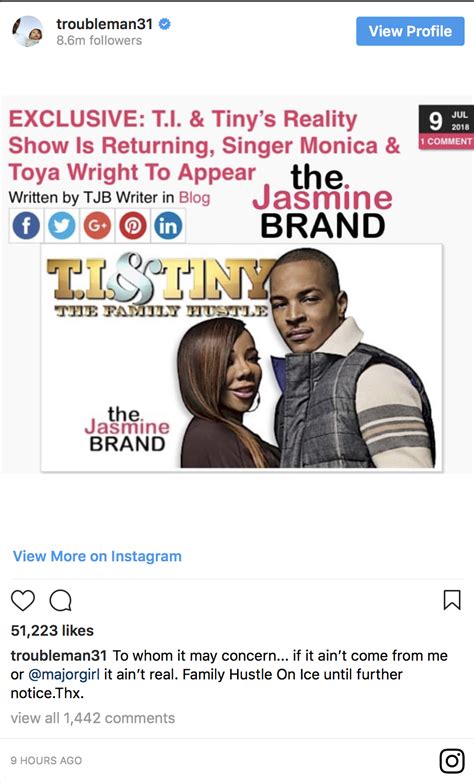The image size is (474, 784).
Task: Open the T.I. & Tiny article image
Action: 242,358
